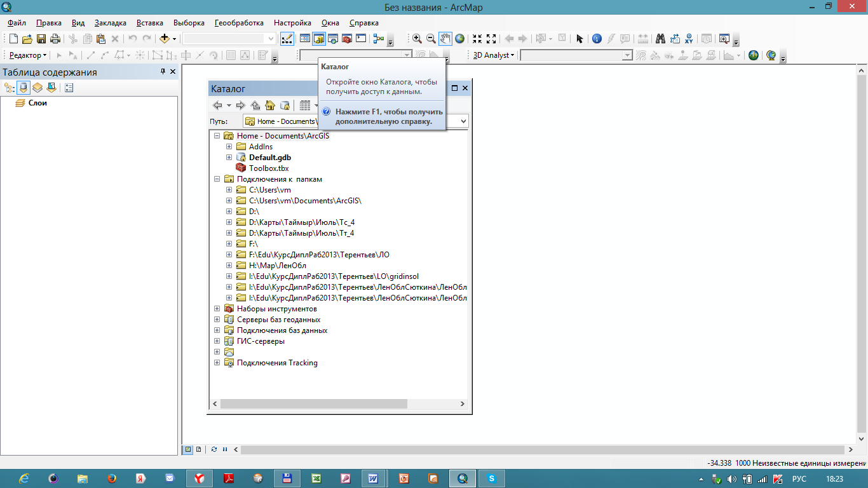Viewport: 868px width, 488px height.
Task: Toggle List By Selection view
Action: coord(51,88)
